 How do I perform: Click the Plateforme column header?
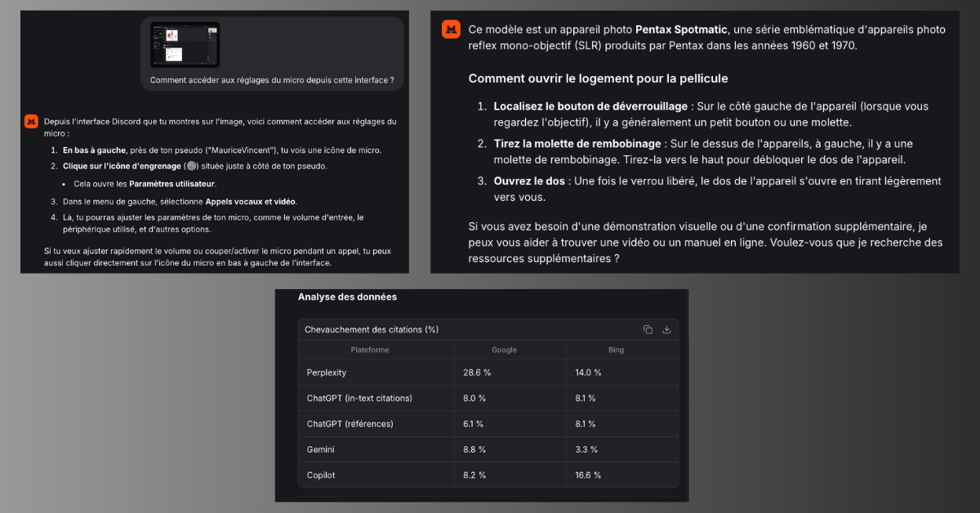(370, 350)
